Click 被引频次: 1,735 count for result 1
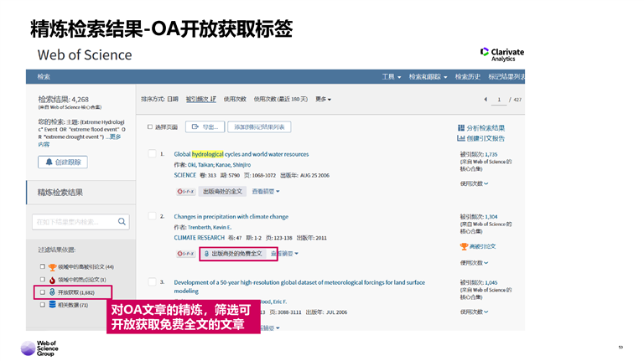Image resolution: width=644 pixels, height=361 pixels. click(491, 154)
